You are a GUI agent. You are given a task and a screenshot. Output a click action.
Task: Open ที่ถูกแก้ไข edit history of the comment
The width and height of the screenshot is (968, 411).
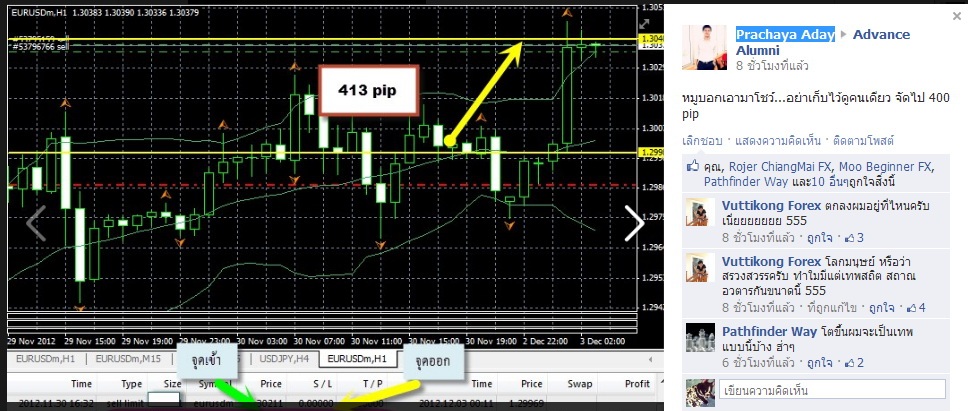(834, 308)
